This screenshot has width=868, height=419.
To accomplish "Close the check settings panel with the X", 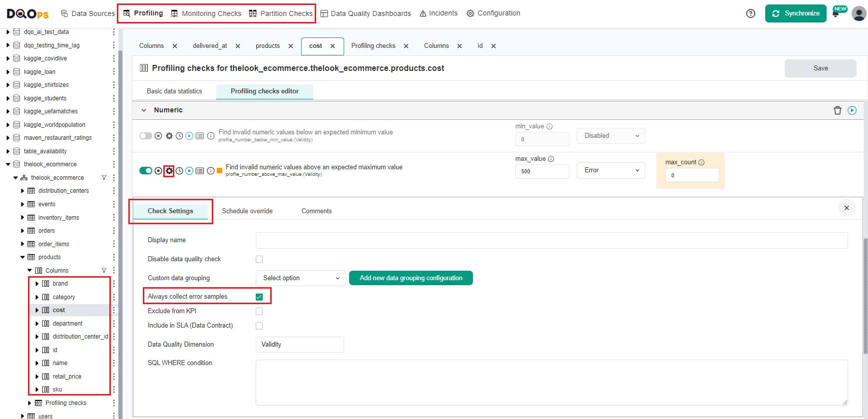I will (847, 208).
